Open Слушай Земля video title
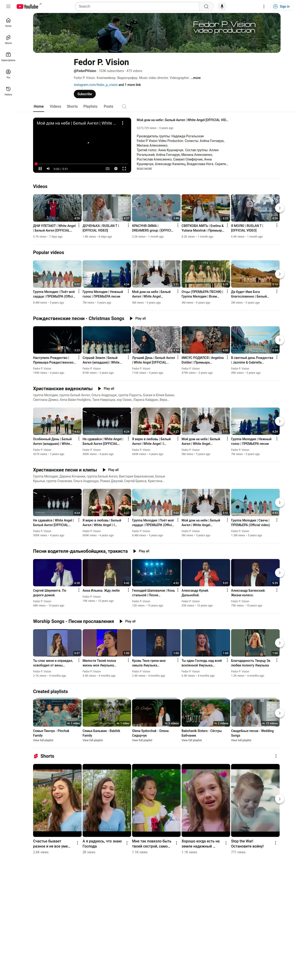The height and width of the screenshot is (980, 297). point(102,360)
